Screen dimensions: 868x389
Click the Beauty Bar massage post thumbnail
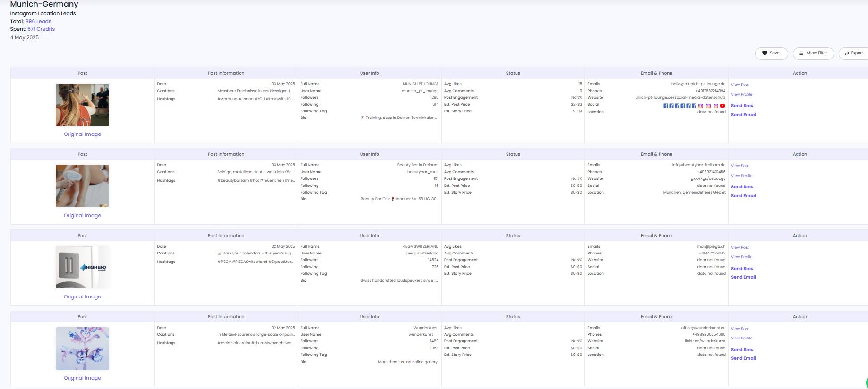point(82,186)
